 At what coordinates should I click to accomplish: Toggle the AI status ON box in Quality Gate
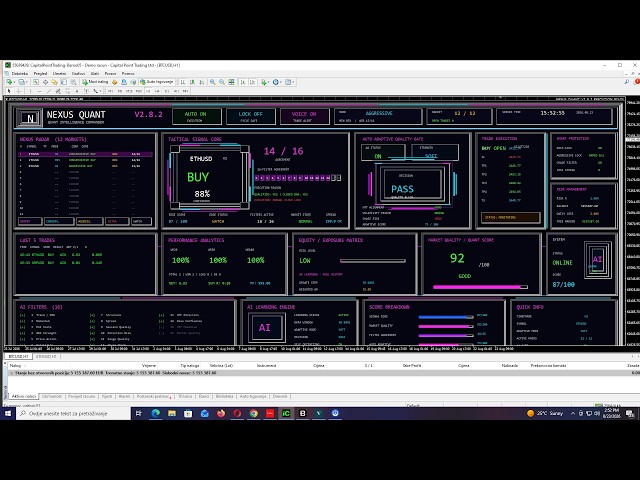383,153
